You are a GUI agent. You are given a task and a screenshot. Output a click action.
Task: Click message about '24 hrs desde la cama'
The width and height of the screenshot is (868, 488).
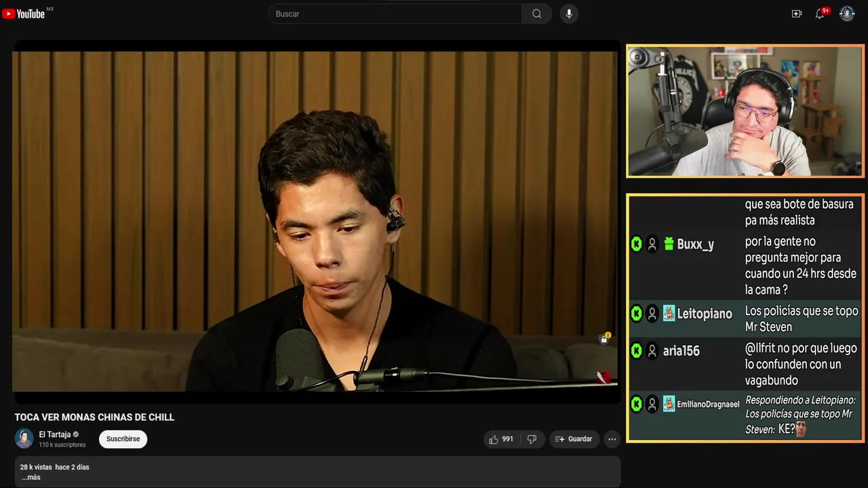[x=800, y=266]
